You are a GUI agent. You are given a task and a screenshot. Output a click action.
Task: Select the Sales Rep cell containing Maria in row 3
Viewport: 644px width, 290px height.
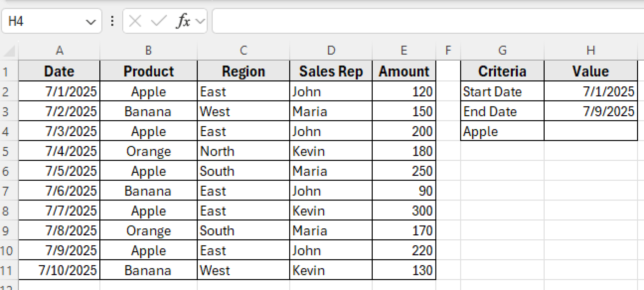(330, 111)
